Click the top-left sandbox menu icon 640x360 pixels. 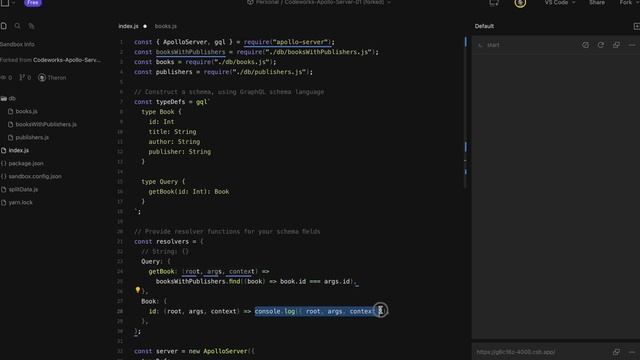(x=5, y=2)
